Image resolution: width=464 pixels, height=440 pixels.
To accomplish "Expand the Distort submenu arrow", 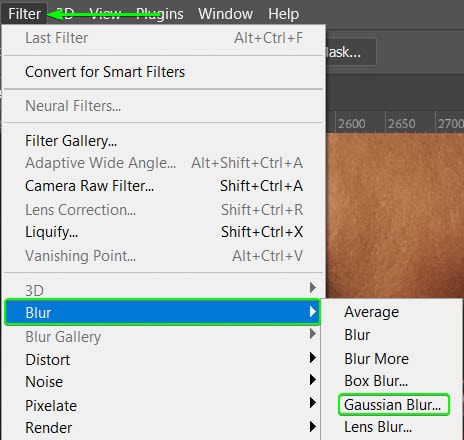I will [312, 358].
